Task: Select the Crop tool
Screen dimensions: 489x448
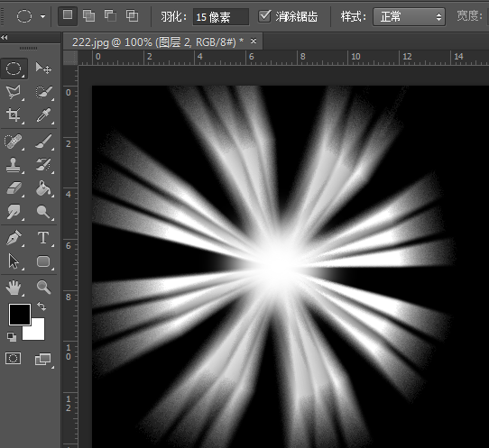Action: pos(14,115)
